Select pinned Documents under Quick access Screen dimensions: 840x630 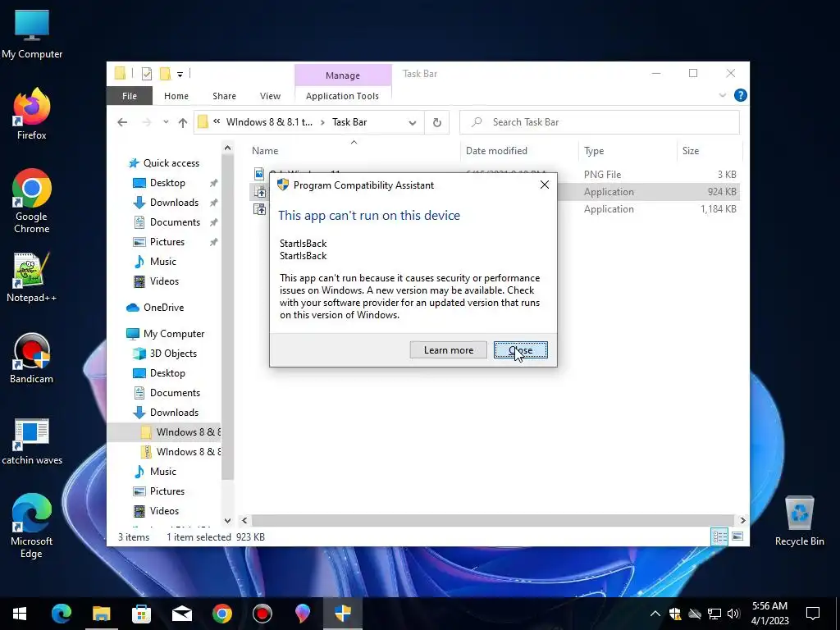[175, 222]
